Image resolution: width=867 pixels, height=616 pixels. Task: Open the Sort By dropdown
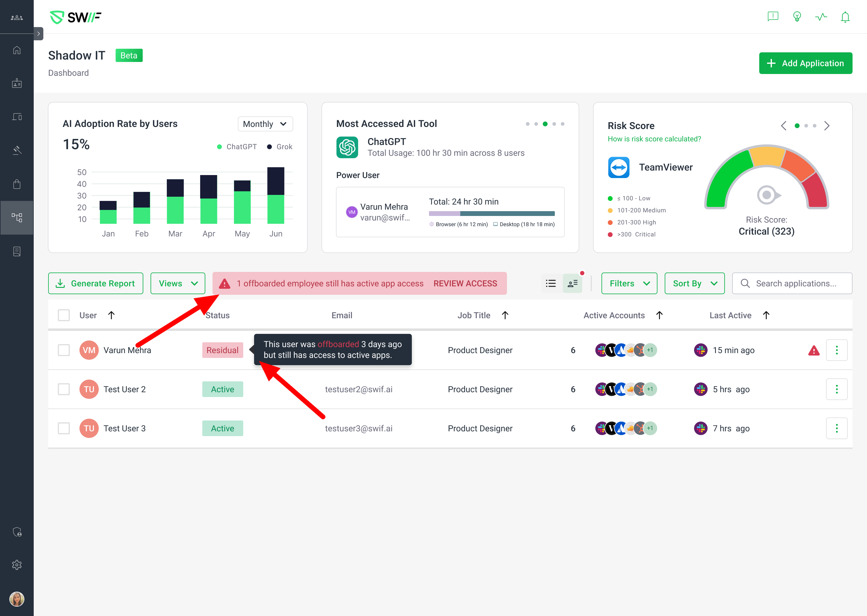694,283
